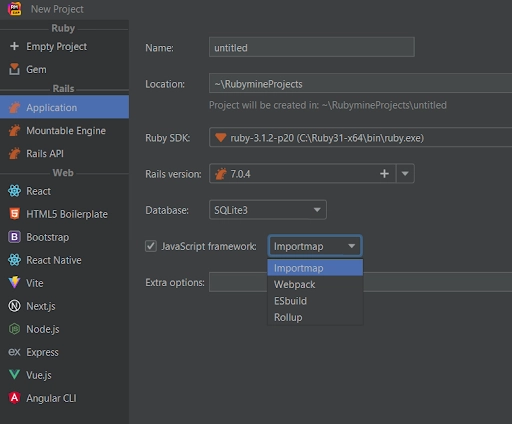Click the Location field with ~\RubymineProjects
Image resolution: width=512 pixels, height=424 pixels.
point(360,83)
